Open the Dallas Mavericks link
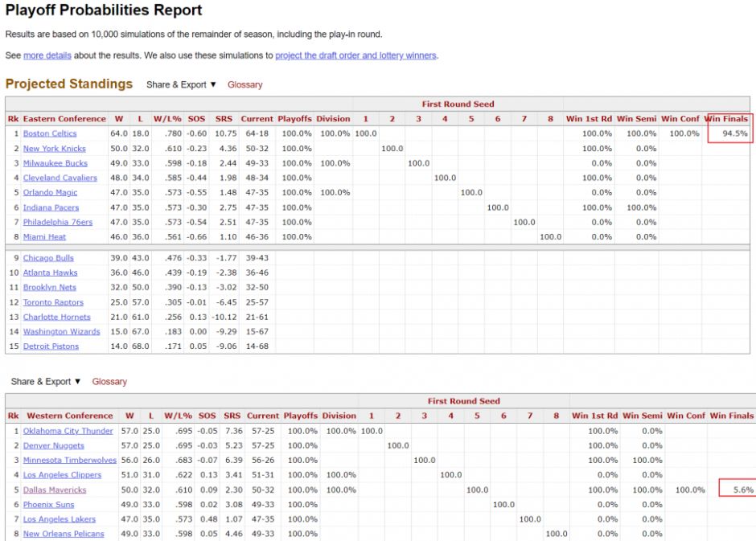 click(x=55, y=490)
